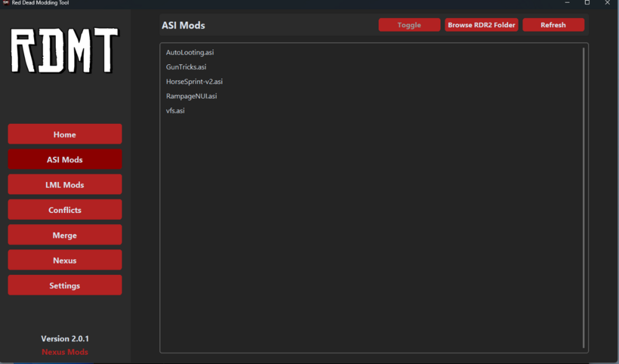Choose HorseSprint-v2.asi from the list
This screenshot has width=619, height=364.
pyautogui.click(x=194, y=82)
